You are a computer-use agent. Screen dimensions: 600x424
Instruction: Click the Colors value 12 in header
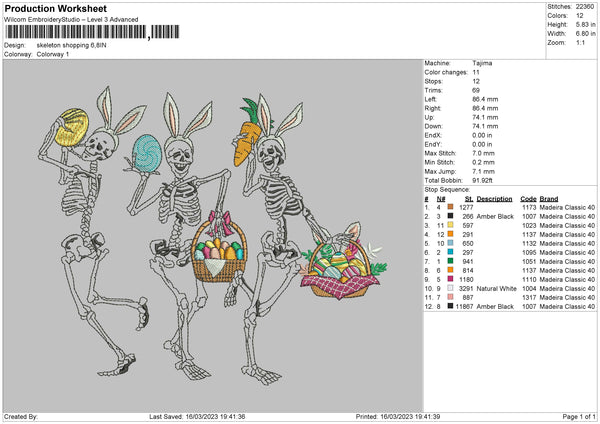pyautogui.click(x=580, y=16)
